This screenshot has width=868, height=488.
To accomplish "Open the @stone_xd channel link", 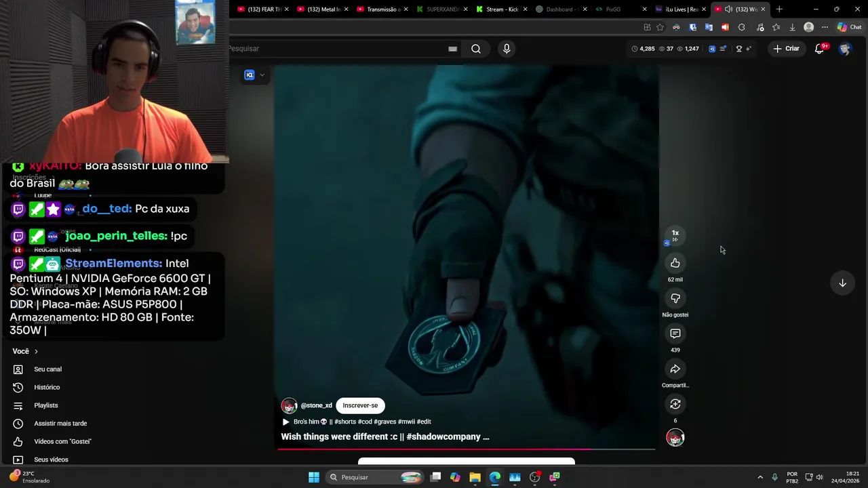I will coord(316,405).
